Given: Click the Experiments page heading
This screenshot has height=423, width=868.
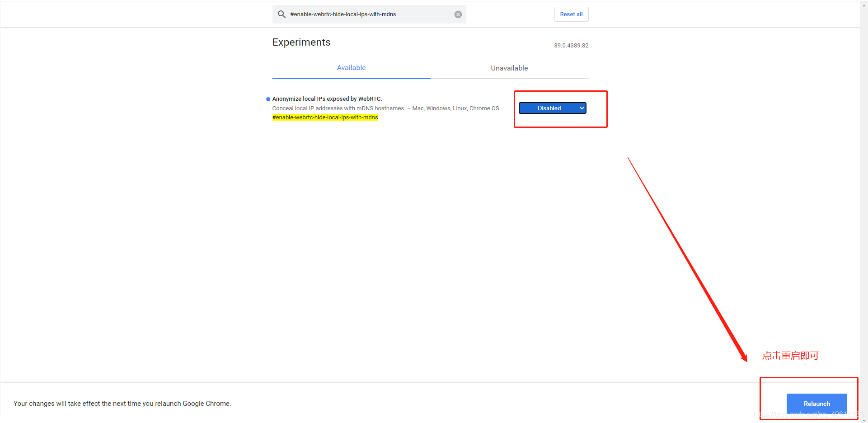Looking at the screenshot, I should point(301,42).
